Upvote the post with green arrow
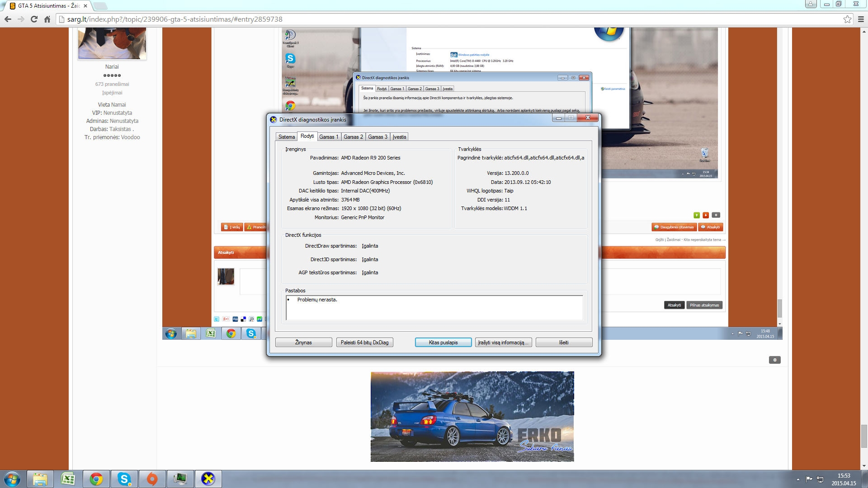The height and width of the screenshot is (488, 868). click(697, 215)
